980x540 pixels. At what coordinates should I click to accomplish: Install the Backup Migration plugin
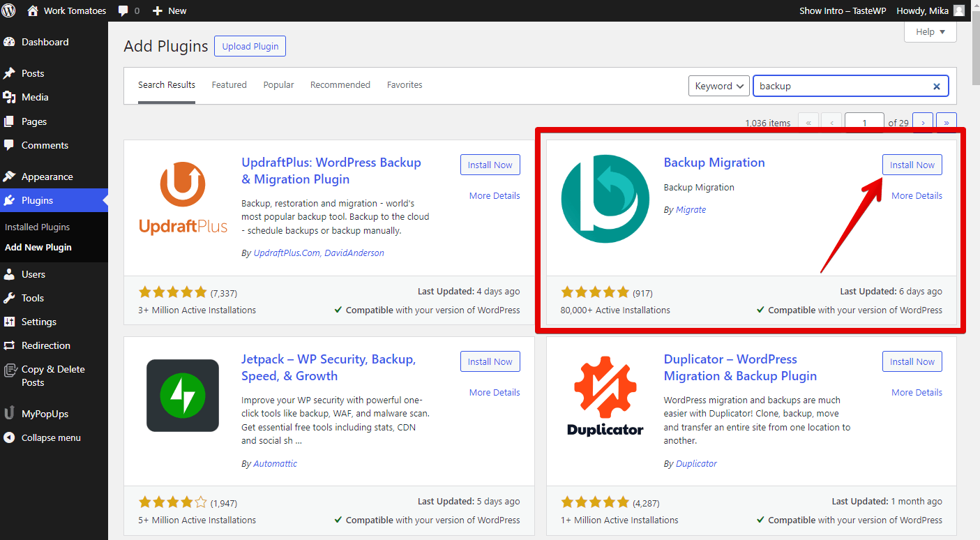coord(912,165)
